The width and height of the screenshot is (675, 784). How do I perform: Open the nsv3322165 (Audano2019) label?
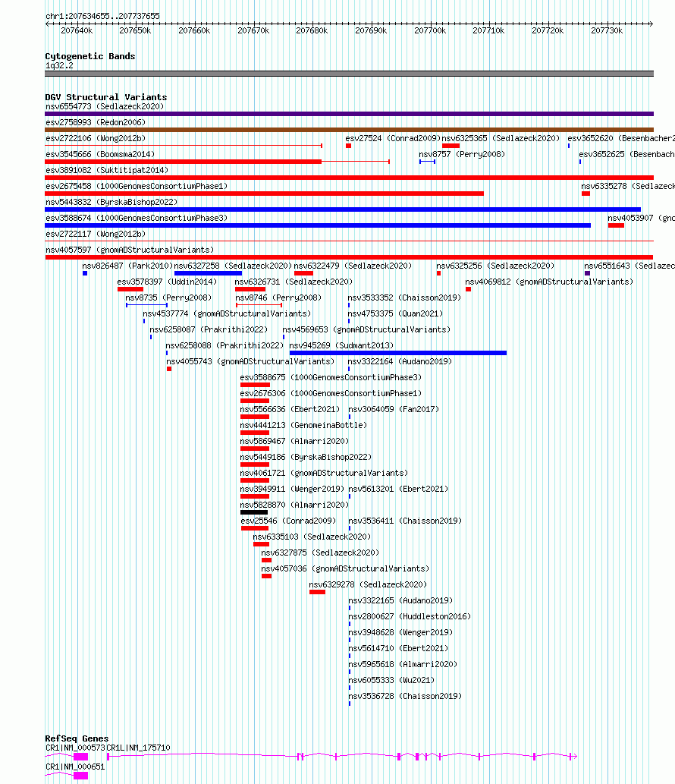coord(400,600)
